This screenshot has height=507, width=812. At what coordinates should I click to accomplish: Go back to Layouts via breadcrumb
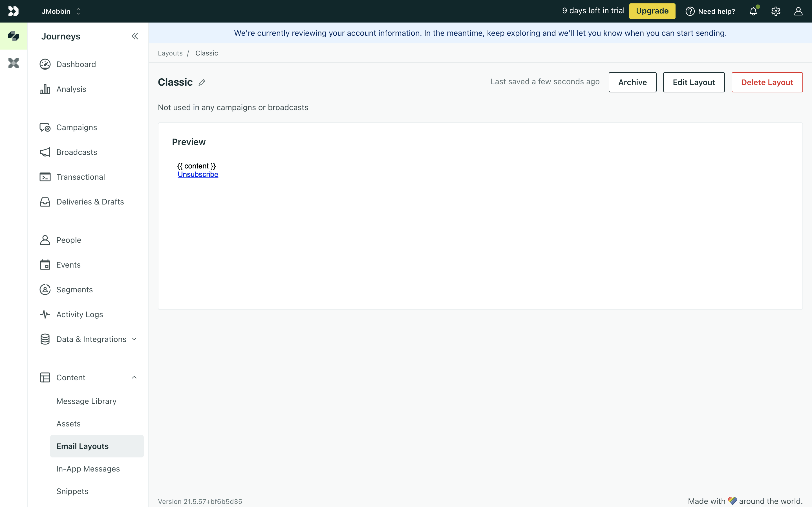point(170,53)
